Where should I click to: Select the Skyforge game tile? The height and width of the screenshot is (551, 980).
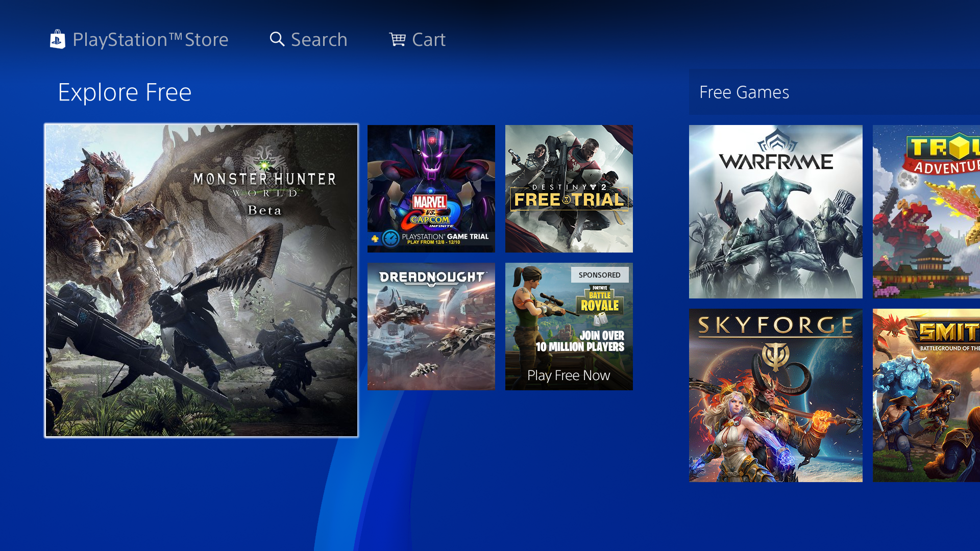pyautogui.click(x=776, y=395)
